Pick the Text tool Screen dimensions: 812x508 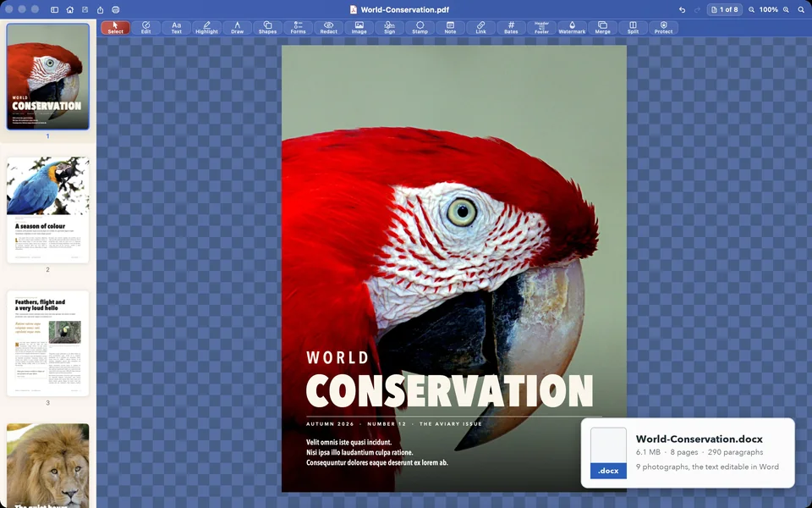(x=177, y=27)
